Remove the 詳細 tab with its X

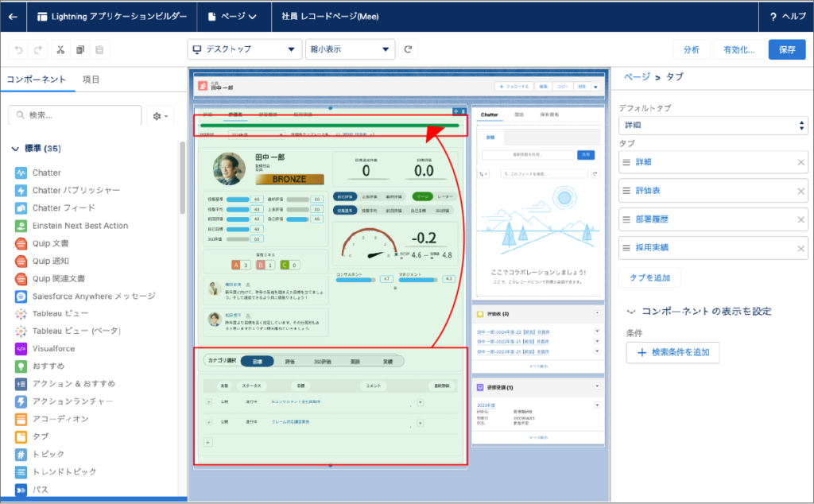click(801, 162)
